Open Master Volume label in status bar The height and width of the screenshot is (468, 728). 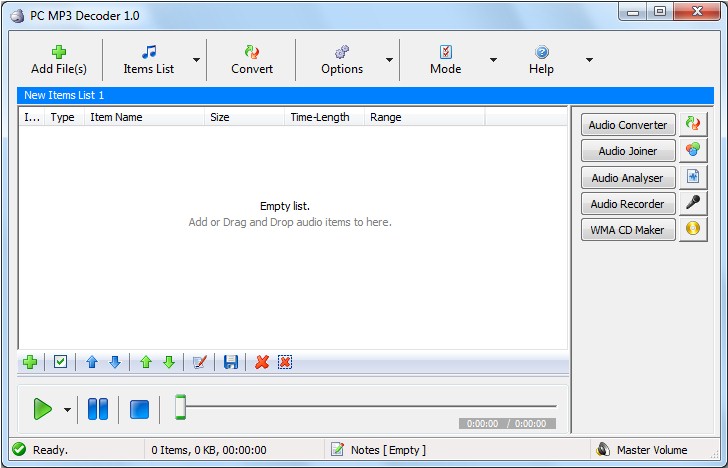652,450
